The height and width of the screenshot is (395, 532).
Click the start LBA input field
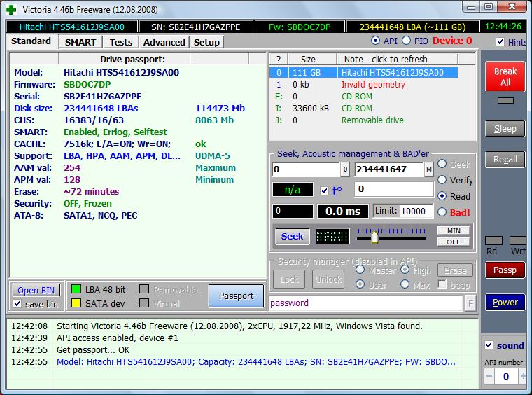306,169
